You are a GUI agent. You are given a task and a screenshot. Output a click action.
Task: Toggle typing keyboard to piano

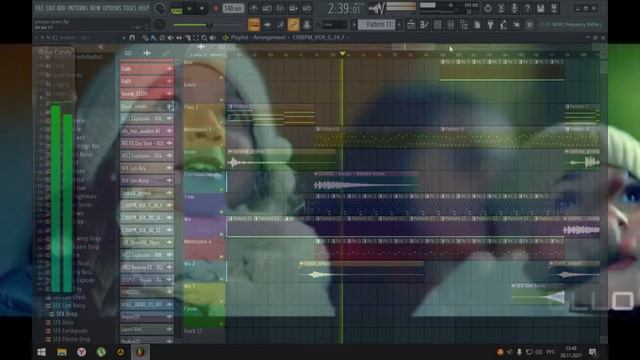(x=254, y=25)
